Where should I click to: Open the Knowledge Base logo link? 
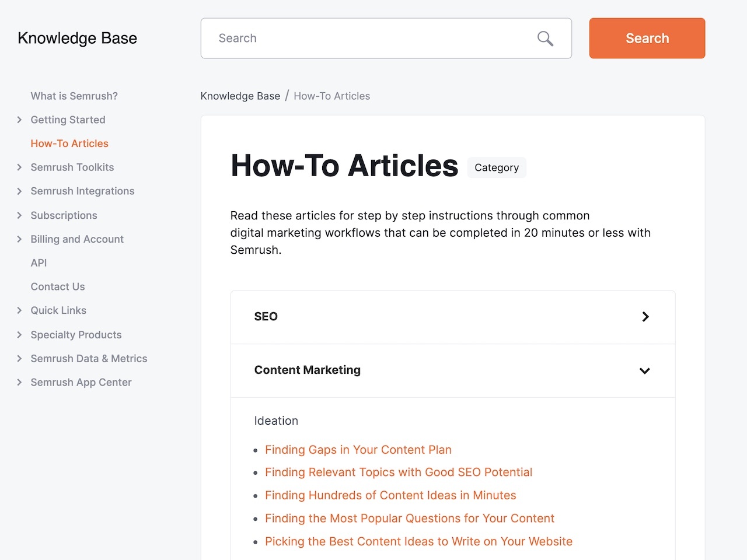(x=77, y=38)
